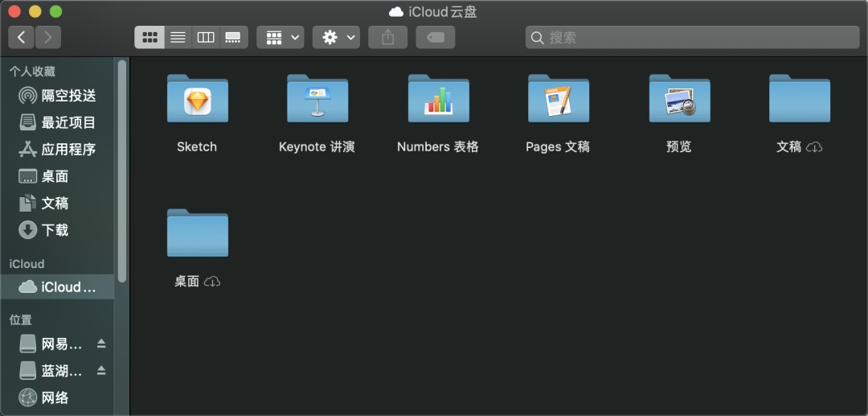
Task: Click the Sketch folder label
Action: tap(197, 146)
